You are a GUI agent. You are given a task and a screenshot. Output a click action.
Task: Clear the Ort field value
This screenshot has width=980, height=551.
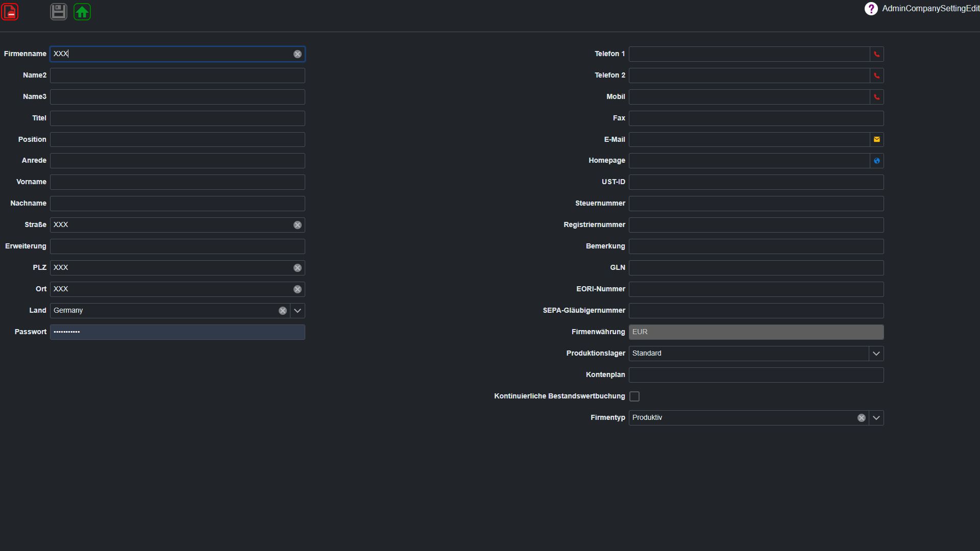[x=298, y=289]
